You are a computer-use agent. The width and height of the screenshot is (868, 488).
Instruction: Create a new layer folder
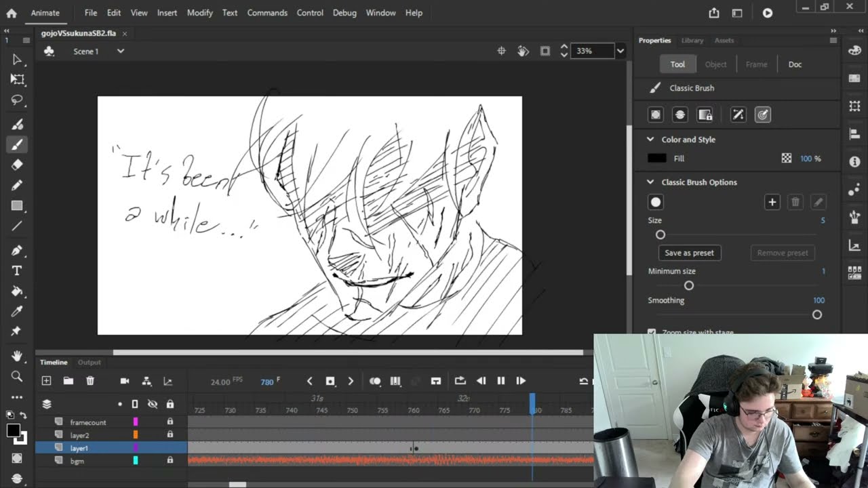(x=68, y=381)
